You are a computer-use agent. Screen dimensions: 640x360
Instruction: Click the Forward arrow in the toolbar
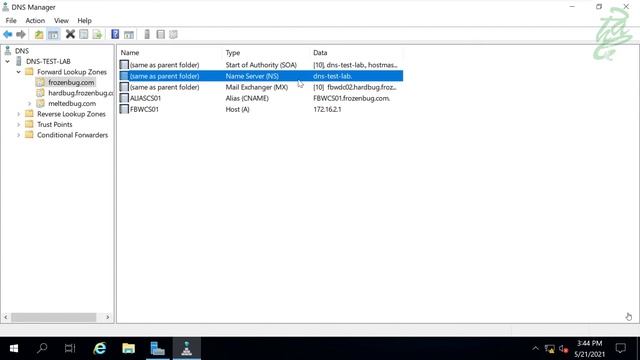[x=21, y=35]
